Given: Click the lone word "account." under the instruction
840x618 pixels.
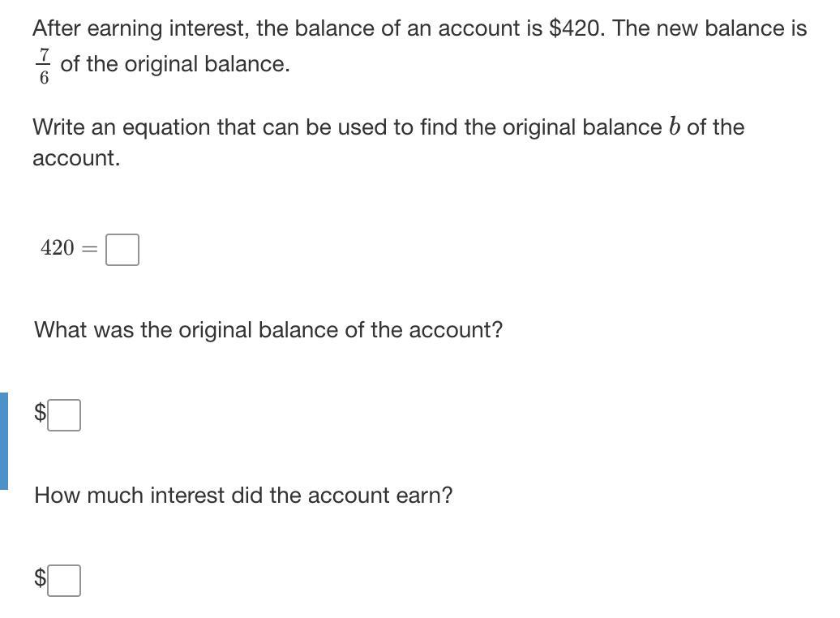Looking at the screenshot, I should click(x=76, y=158).
